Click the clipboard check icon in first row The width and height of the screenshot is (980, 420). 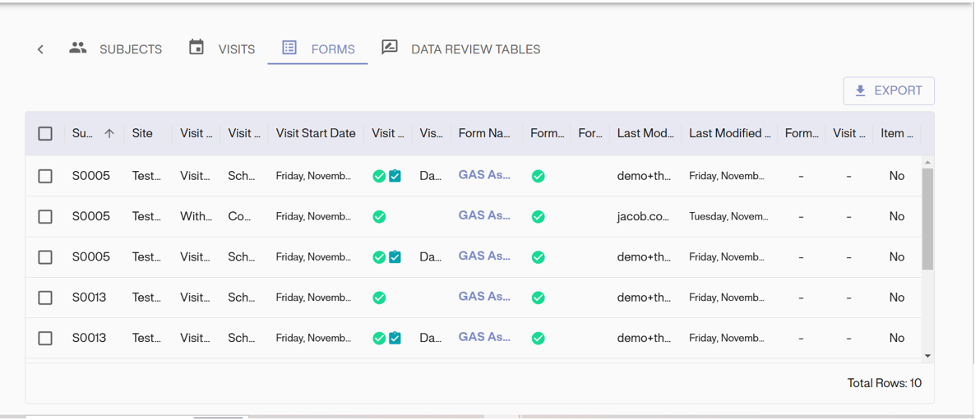395,176
